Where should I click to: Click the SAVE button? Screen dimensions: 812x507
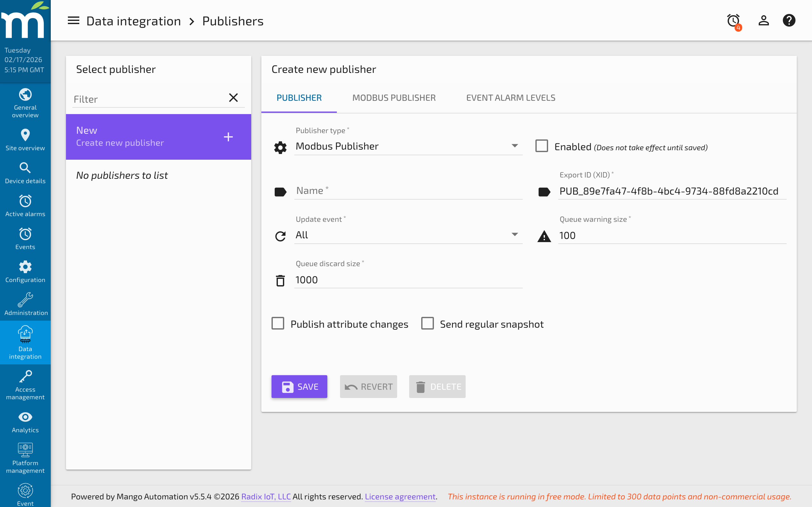point(299,386)
